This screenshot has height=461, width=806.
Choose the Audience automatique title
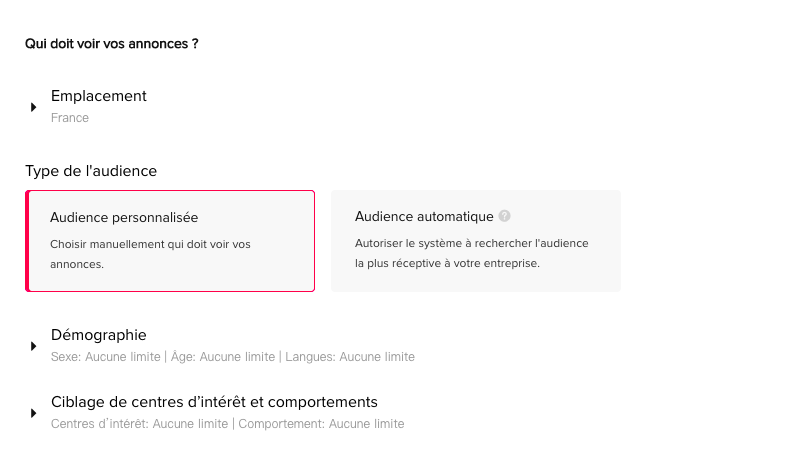coord(424,216)
